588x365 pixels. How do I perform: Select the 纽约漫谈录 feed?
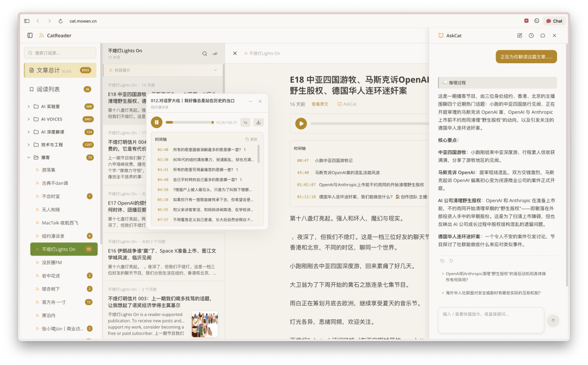63,236
